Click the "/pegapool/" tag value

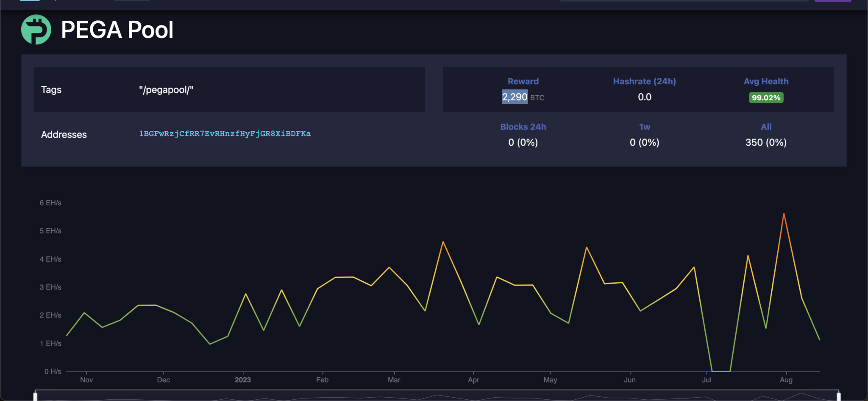167,90
